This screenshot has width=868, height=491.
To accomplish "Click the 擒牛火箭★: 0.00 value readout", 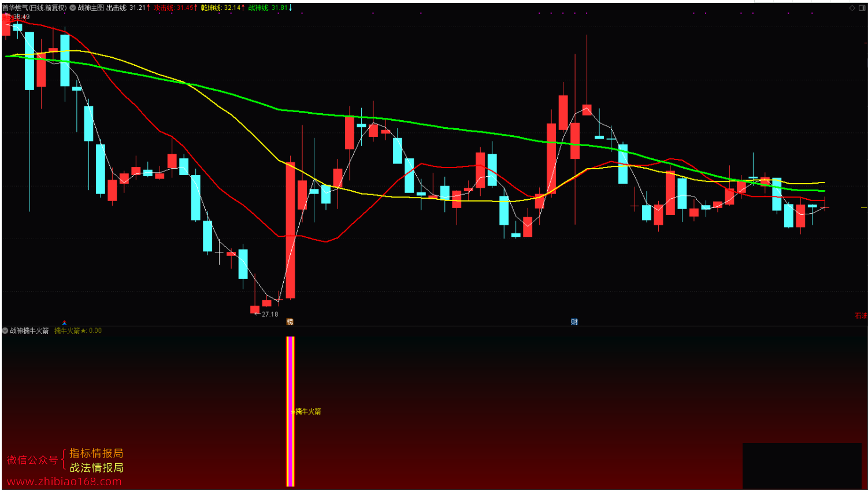I will tap(78, 331).
